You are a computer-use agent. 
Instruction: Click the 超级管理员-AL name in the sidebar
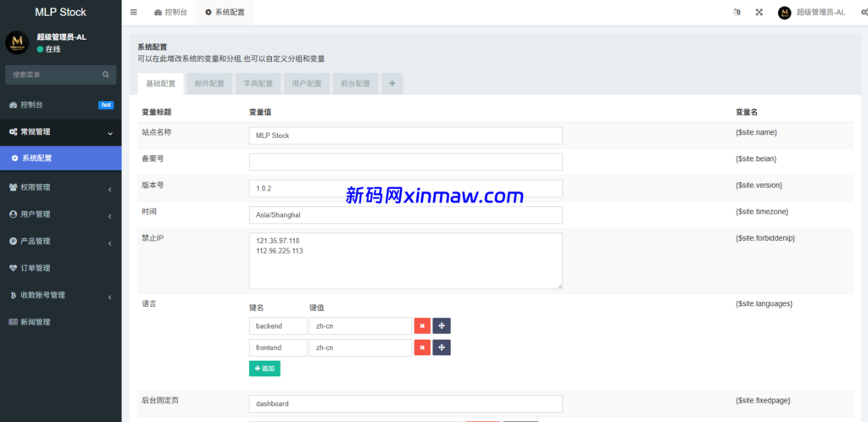(x=61, y=37)
